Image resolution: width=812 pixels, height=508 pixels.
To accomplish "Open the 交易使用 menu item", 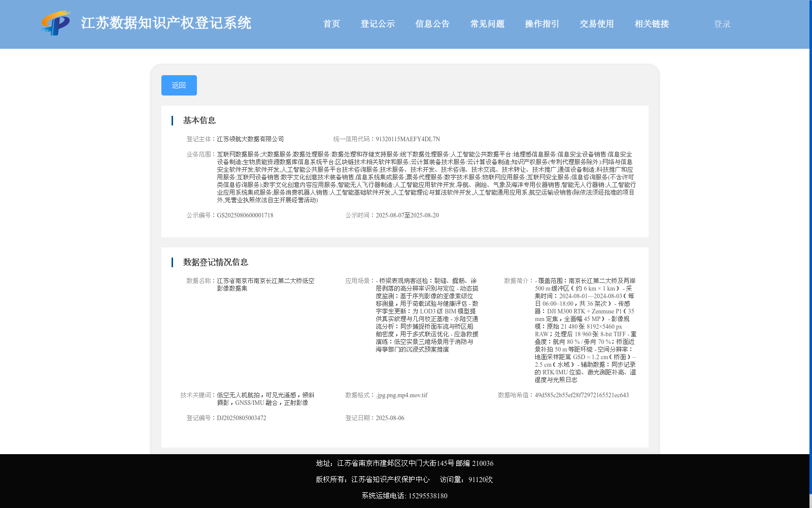I will (597, 24).
